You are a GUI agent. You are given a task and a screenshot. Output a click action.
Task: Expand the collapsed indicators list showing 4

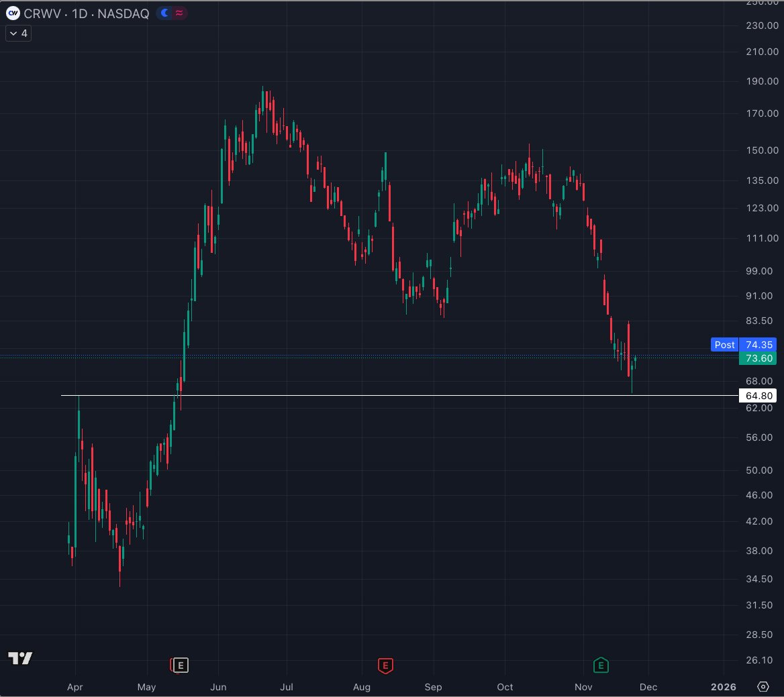19,34
